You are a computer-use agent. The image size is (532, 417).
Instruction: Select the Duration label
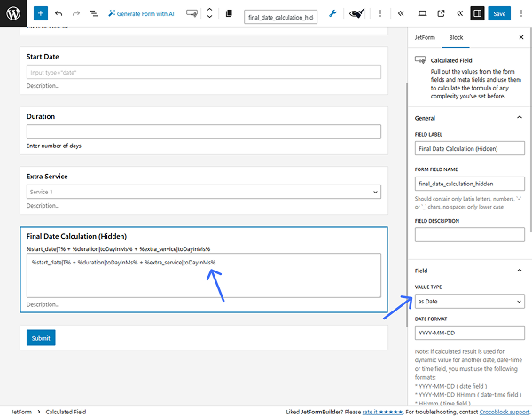41,116
